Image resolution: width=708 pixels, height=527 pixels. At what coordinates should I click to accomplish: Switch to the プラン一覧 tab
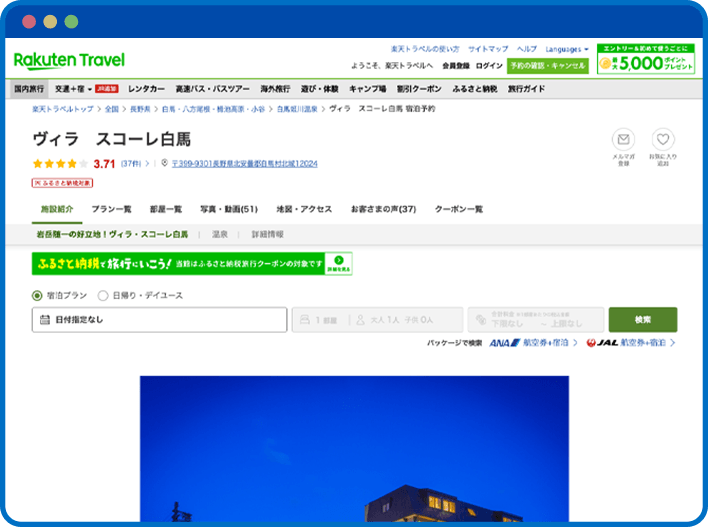[111, 209]
